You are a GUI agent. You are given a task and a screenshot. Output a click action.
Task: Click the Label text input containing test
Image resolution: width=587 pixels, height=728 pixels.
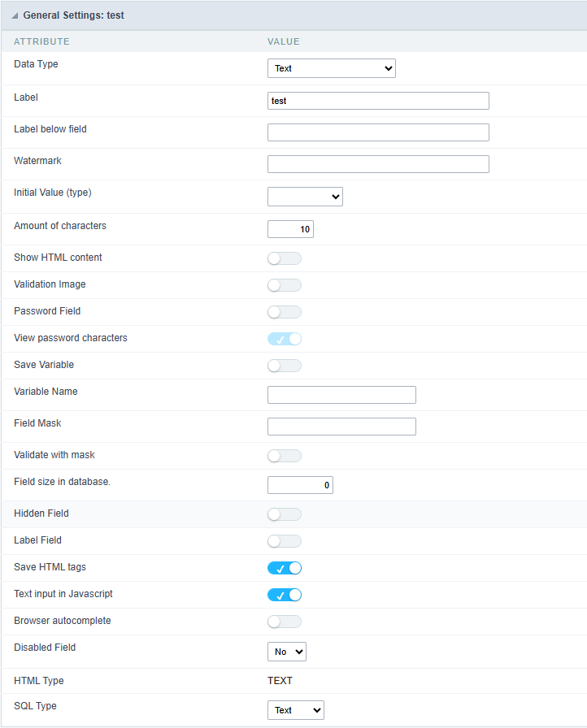(x=377, y=100)
